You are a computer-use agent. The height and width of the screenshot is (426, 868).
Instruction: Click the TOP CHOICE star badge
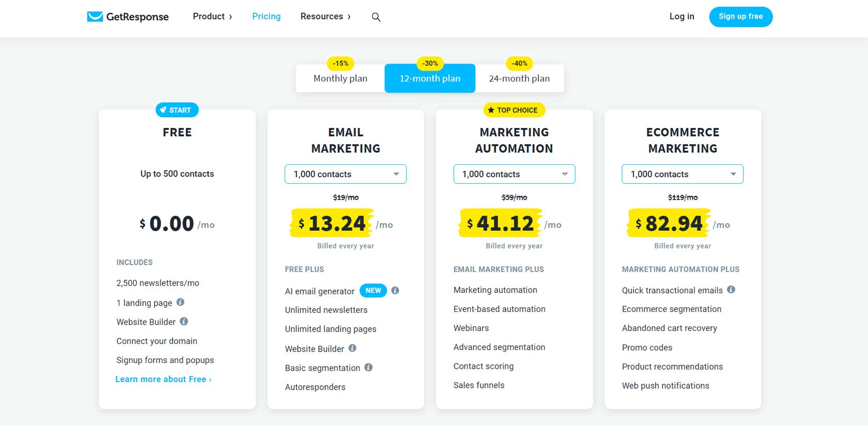click(x=514, y=110)
